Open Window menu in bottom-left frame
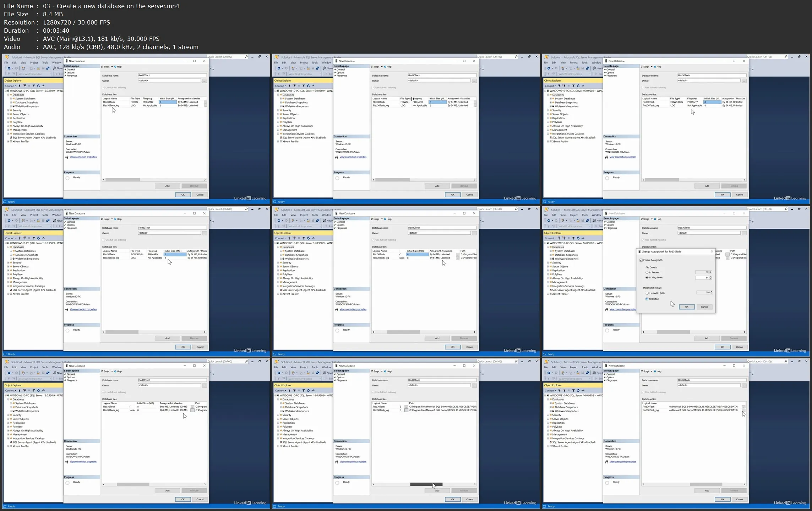This screenshot has width=812, height=511. point(57,367)
